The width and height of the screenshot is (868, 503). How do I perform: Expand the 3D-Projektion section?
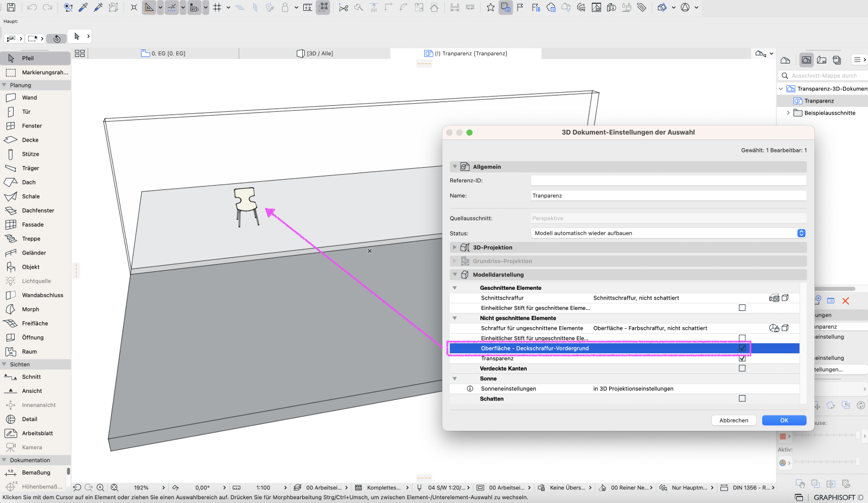[455, 247]
